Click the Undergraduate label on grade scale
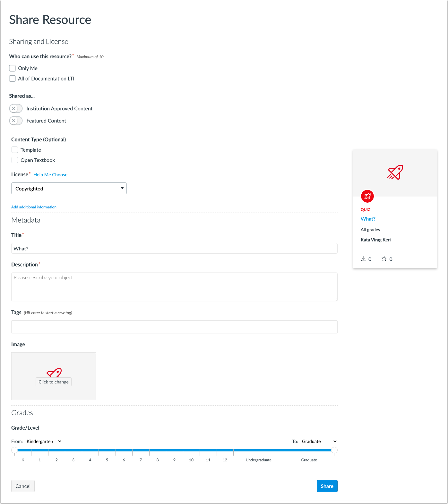The width and height of the screenshot is (448, 504). [259, 460]
